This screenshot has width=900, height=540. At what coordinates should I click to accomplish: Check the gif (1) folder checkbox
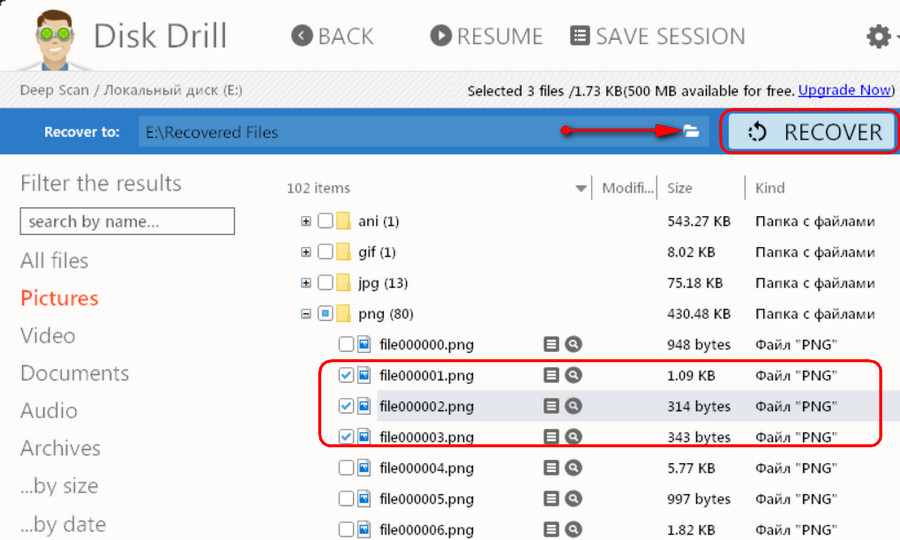pyautogui.click(x=325, y=252)
